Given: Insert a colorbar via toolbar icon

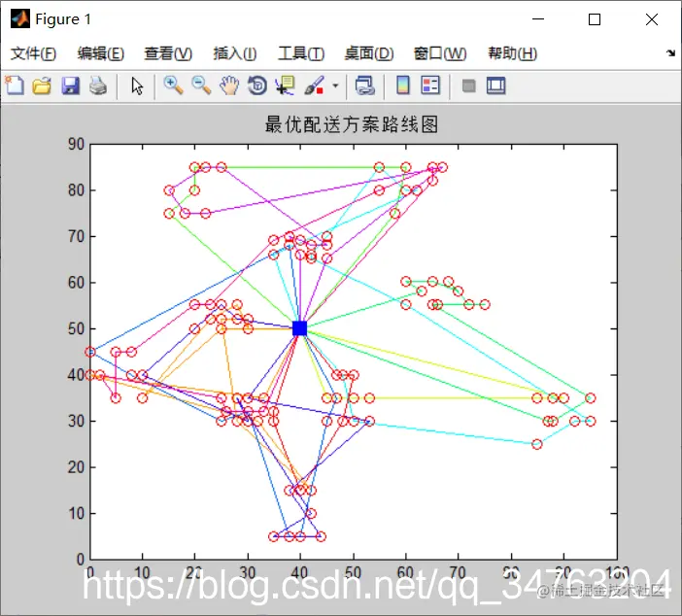Looking at the screenshot, I should [403, 86].
